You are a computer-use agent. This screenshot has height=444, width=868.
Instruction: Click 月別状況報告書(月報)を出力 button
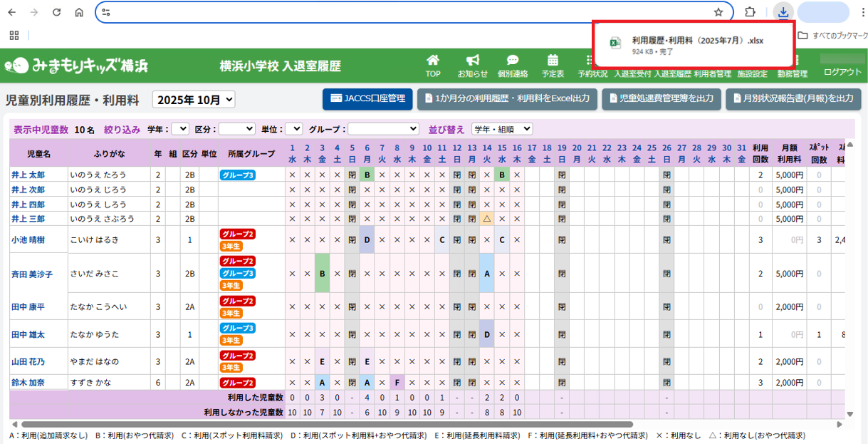click(x=793, y=99)
